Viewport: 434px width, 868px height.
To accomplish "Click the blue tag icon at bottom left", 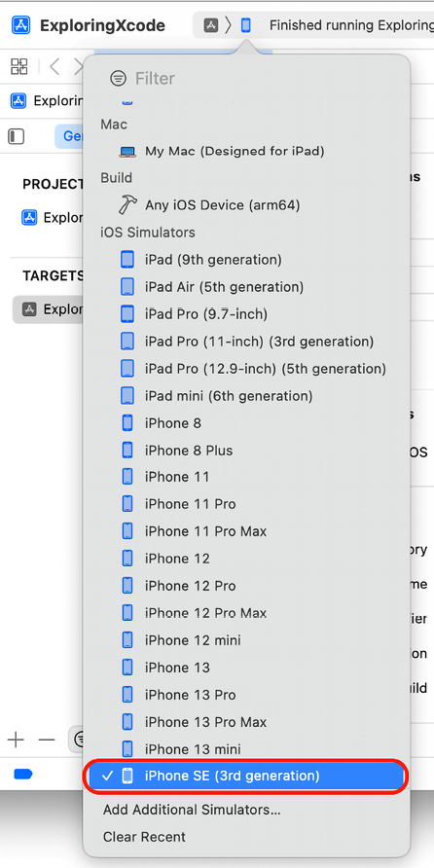I will click(23, 775).
